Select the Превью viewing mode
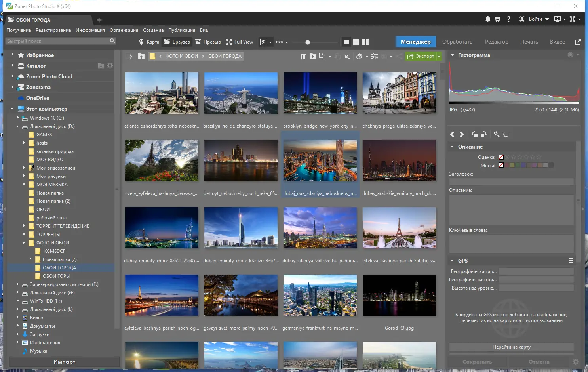Viewport: 588px width, 372px height. [207, 42]
